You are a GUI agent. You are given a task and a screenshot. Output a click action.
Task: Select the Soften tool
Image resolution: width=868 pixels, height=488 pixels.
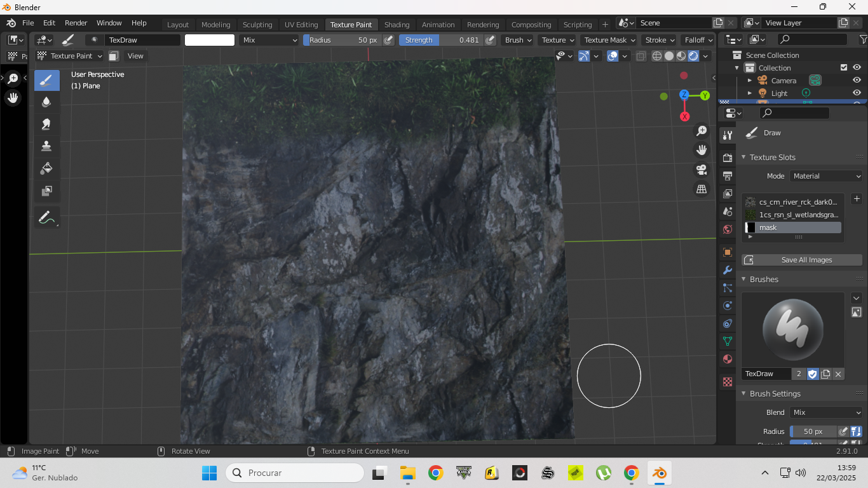coord(46,102)
